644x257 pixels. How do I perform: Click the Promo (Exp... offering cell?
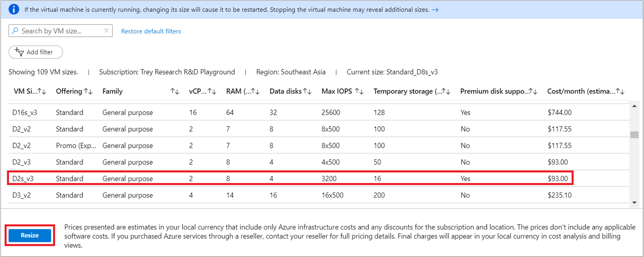click(x=76, y=145)
